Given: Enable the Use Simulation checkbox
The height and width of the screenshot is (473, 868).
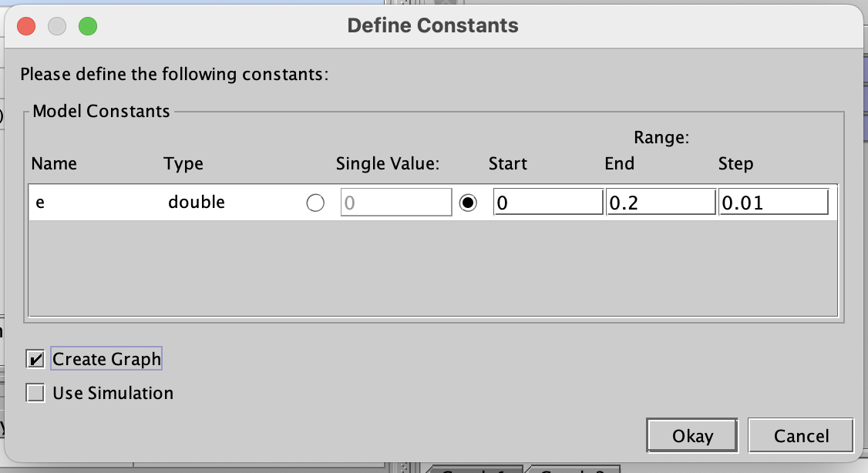Looking at the screenshot, I should [x=35, y=394].
